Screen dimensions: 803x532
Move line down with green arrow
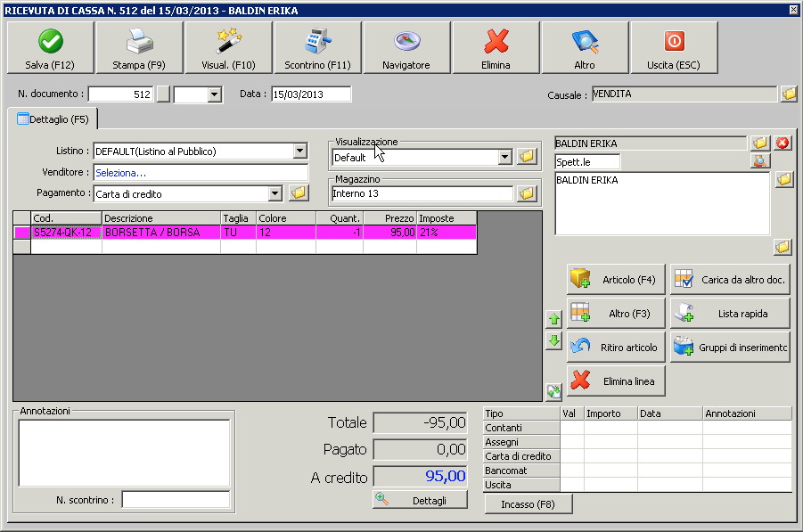[x=554, y=340]
